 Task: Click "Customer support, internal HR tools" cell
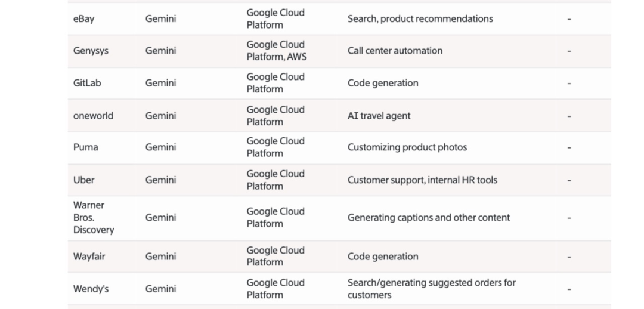pyautogui.click(x=422, y=180)
